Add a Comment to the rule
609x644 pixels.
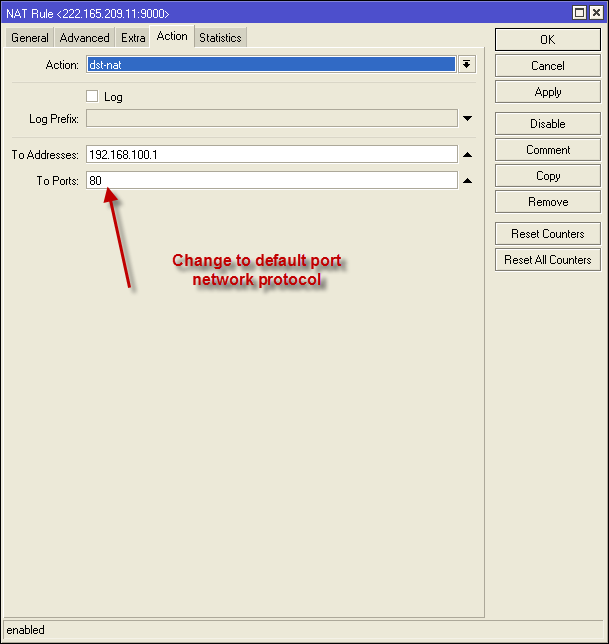547,150
